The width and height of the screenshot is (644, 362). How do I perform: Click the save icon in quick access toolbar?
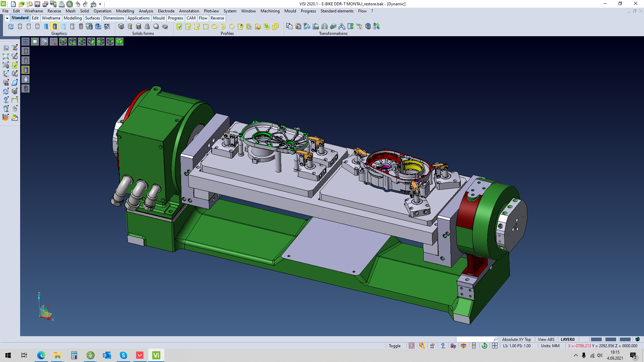tap(37, 4)
